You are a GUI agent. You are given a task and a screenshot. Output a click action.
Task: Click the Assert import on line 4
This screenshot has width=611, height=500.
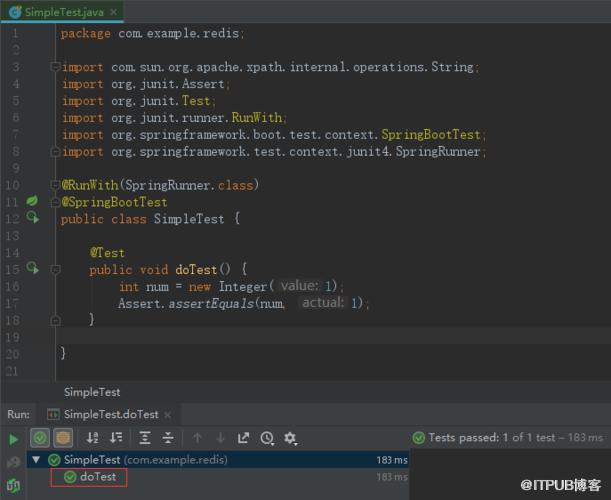(146, 84)
